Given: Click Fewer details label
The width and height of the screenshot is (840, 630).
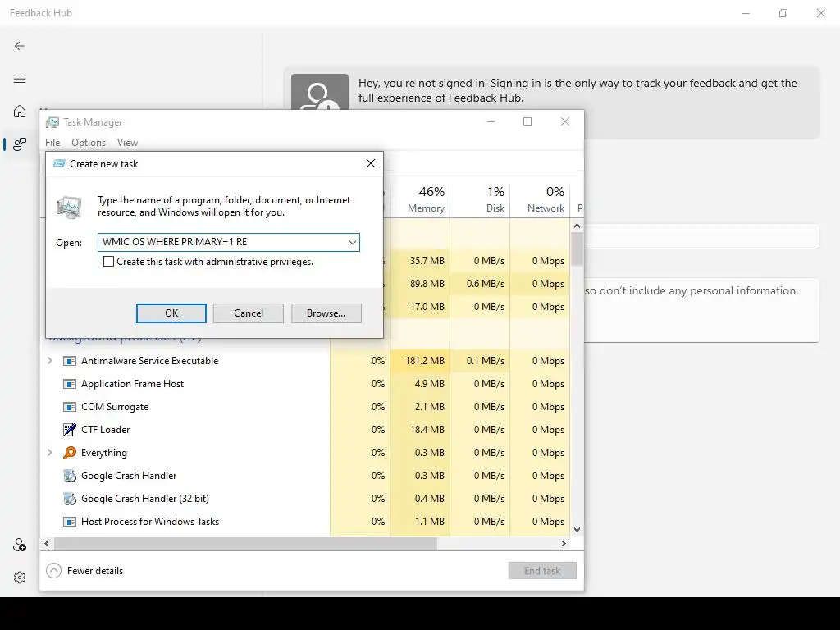Looking at the screenshot, I should 95,571.
